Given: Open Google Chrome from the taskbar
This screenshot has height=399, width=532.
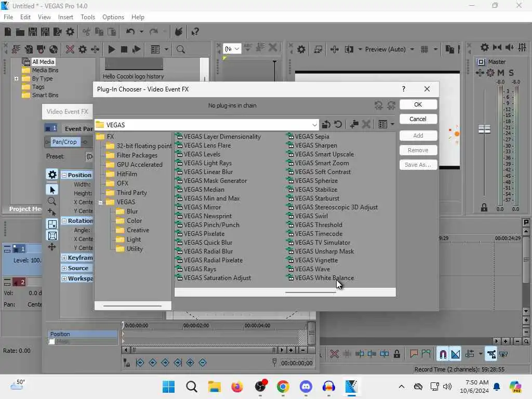Looking at the screenshot, I should pyautogui.click(x=283, y=387).
